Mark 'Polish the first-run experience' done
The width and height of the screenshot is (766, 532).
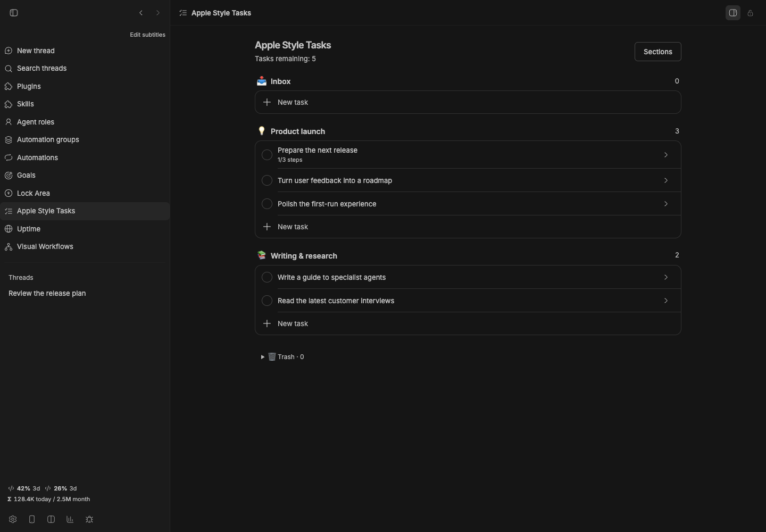tap(267, 204)
